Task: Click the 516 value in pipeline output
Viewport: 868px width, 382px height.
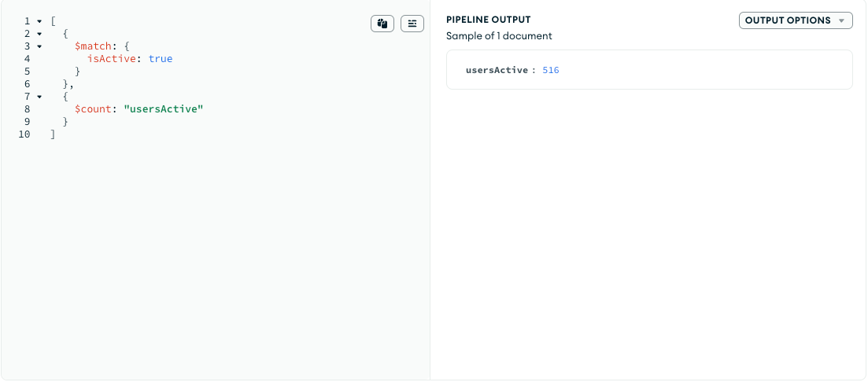Action: 551,70
